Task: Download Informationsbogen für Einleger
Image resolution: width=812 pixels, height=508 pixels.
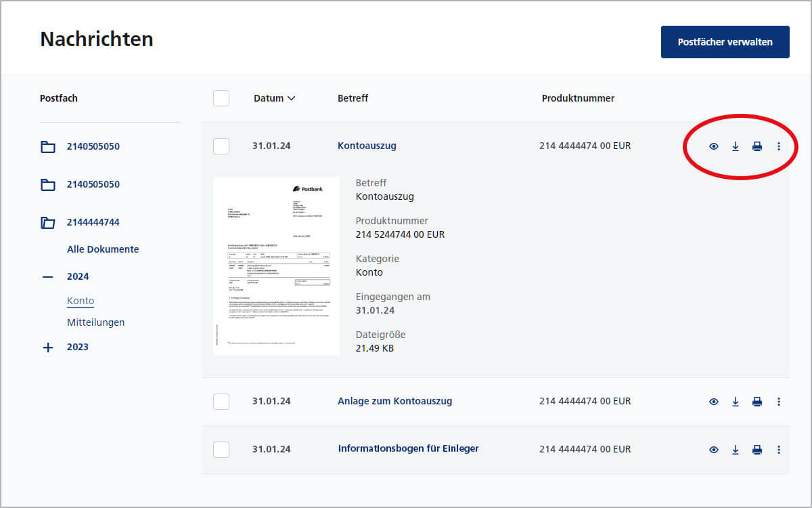Action: (x=736, y=450)
